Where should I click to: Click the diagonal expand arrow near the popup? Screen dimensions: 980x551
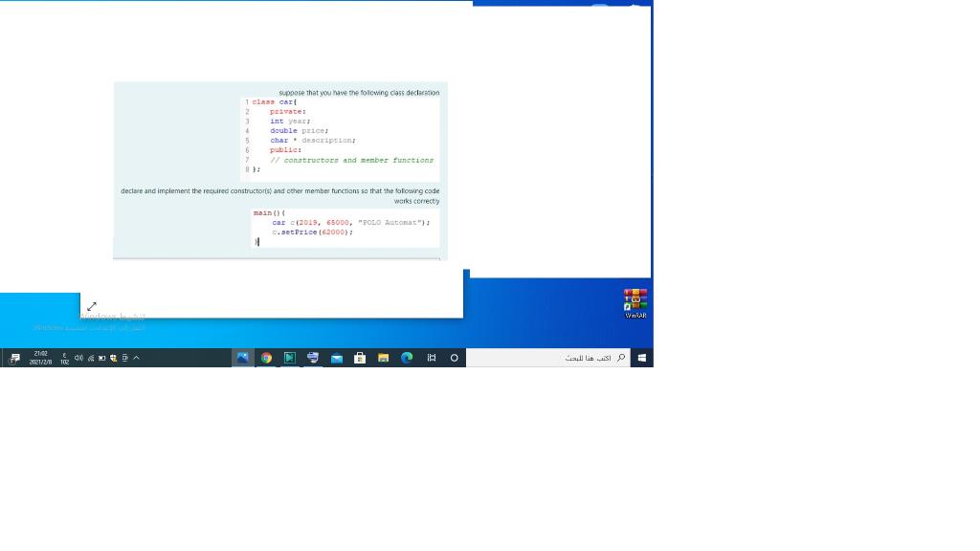click(93, 306)
